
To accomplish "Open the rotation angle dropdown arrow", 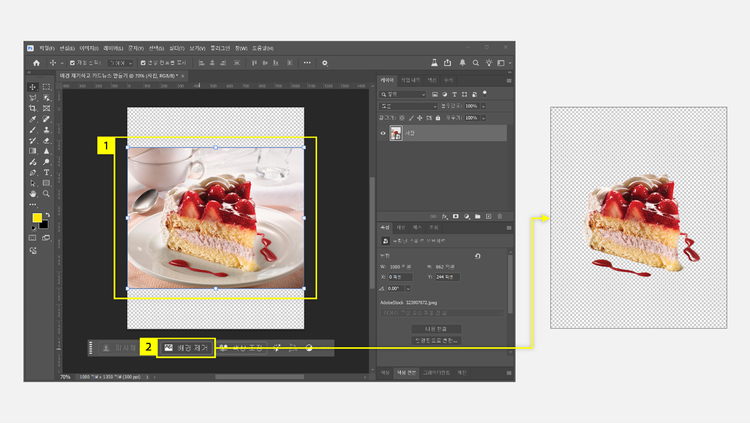I will pos(408,289).
